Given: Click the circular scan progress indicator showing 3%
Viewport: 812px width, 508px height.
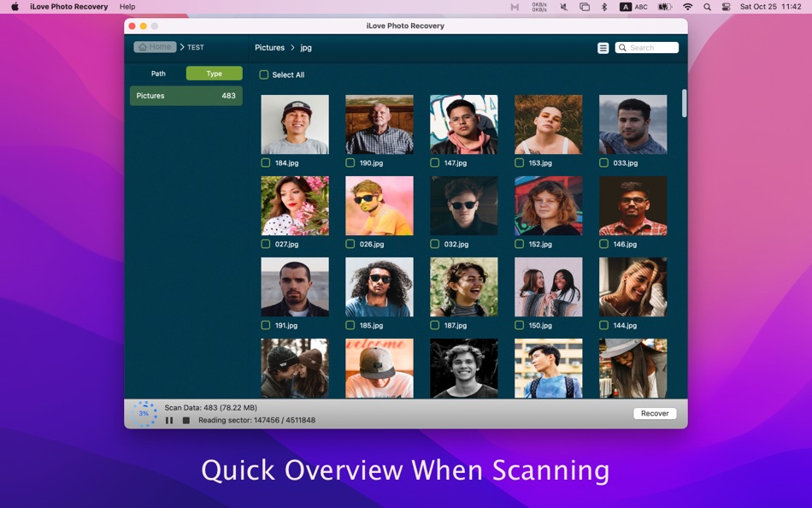Looking at the screenshot, I should [x=145, y=413].
